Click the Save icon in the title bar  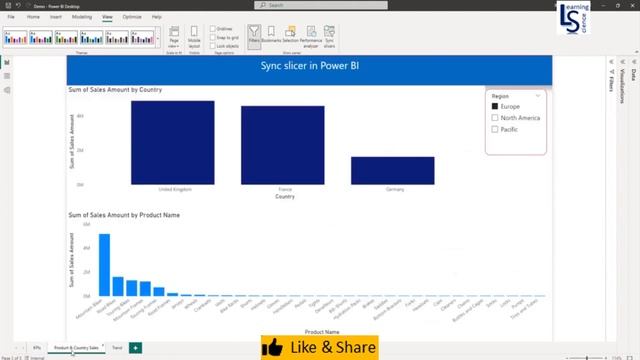pos(8,6)
